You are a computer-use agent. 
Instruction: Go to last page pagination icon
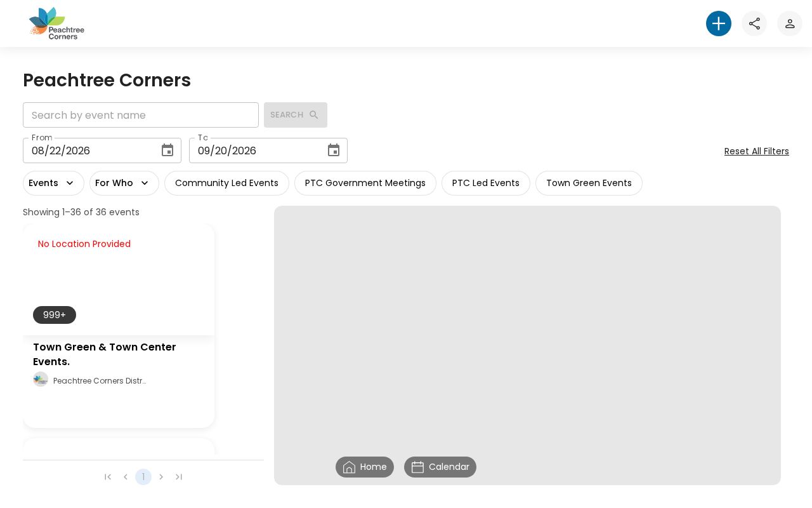(x=179, y=477)
